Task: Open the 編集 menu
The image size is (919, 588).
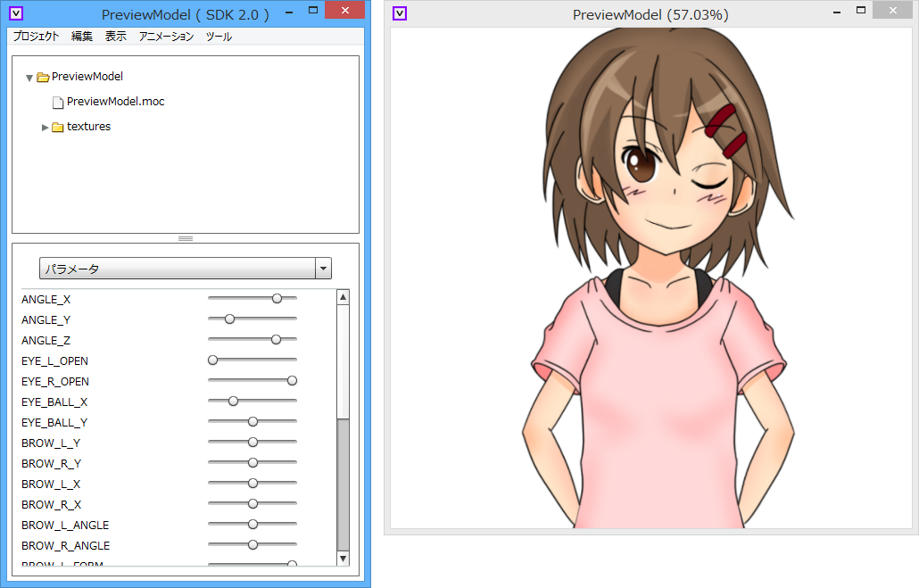Action: [80, 36]
